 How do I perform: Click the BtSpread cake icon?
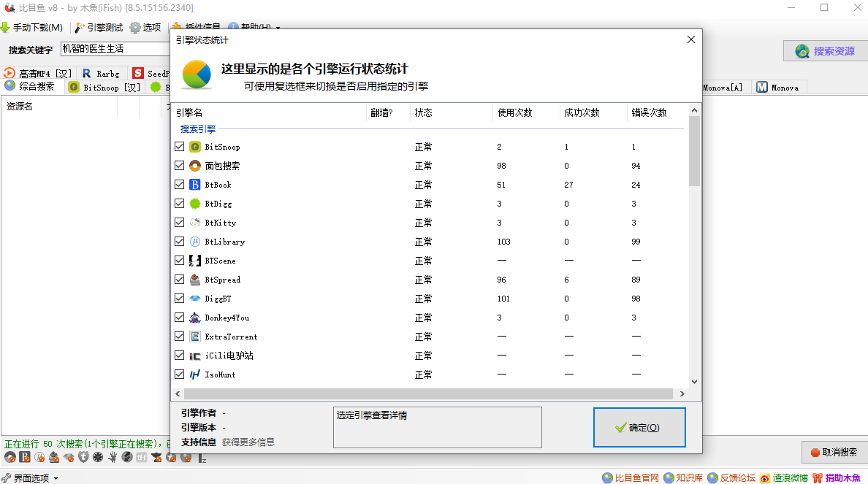pyautogui.click(x=195, y=280)
